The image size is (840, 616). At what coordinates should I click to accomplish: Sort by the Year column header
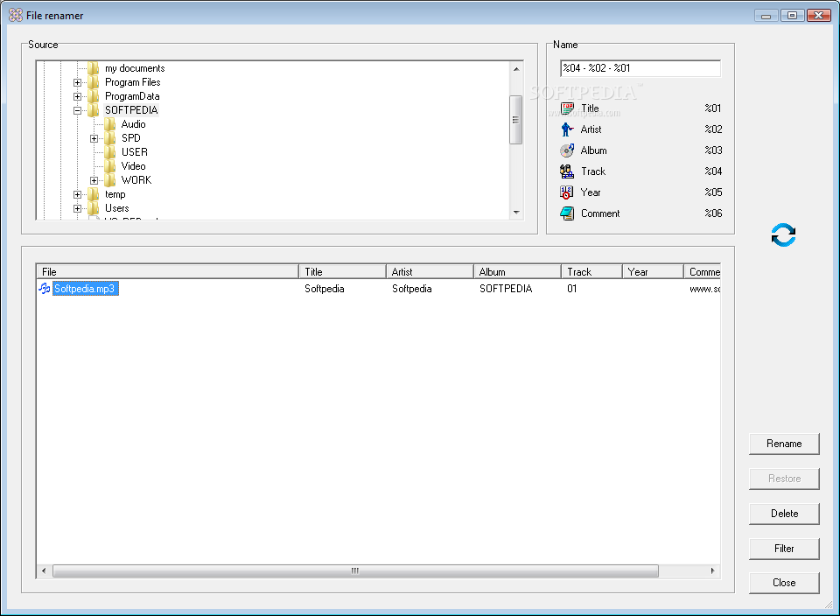pyautogui.click(x=653, y=271)
